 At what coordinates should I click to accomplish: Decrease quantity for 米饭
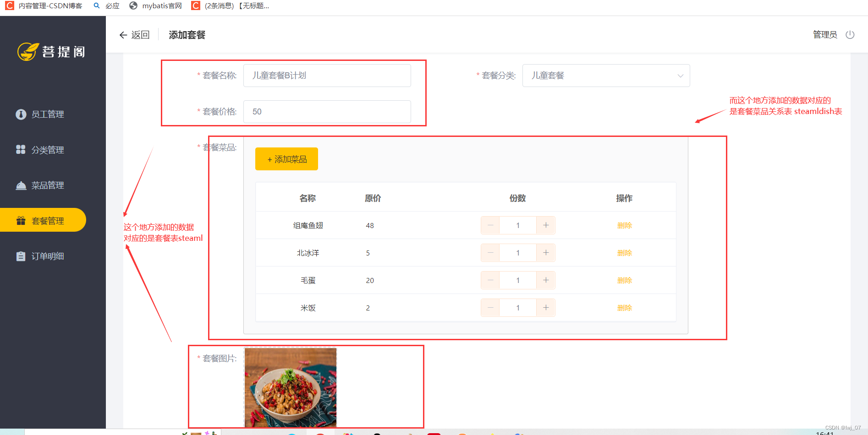(490, 308)
